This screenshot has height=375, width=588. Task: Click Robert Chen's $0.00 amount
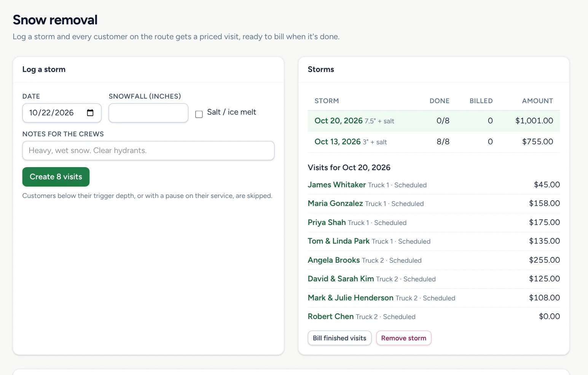[x=550, y=316]
